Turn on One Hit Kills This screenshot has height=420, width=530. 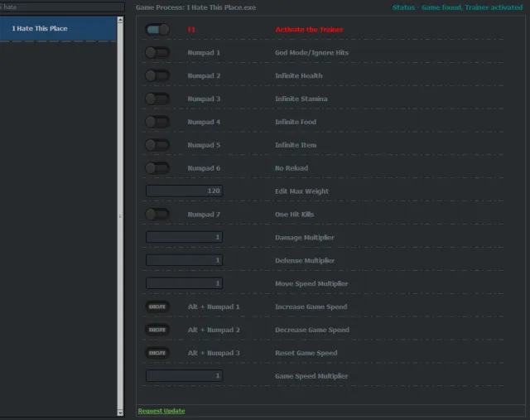click(x=157, y=215)
